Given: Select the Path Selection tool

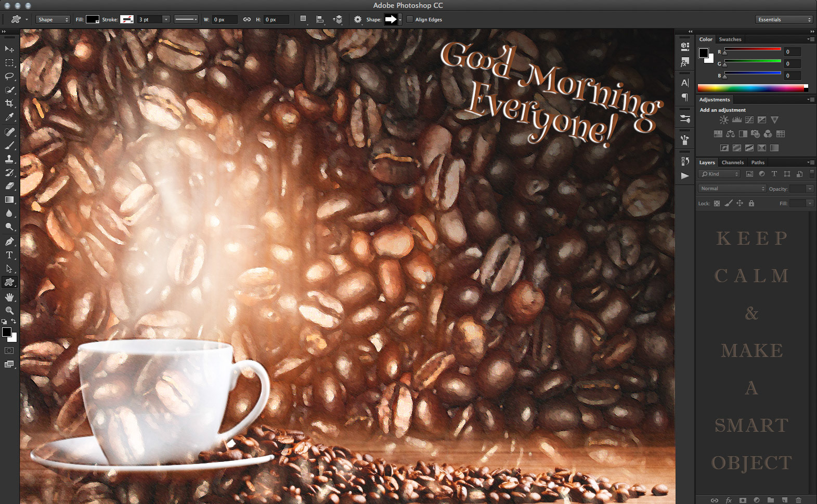Looking at the screenshot, I should point(9,269).
